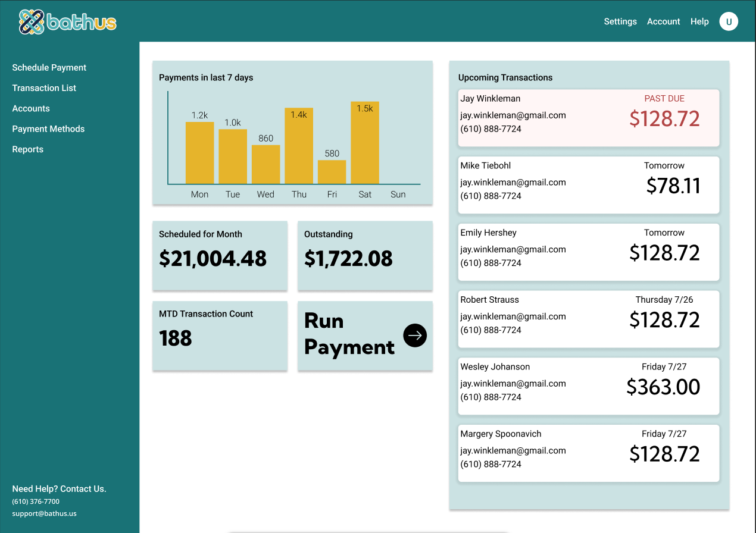Go to Transaction List page
The width and height of the screenshot is (756, 533).
44,88
